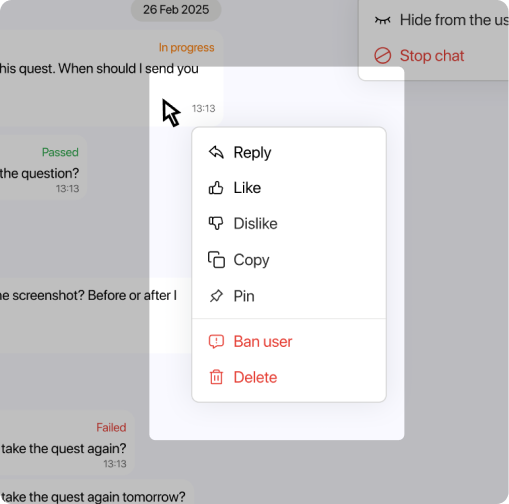Screen dimensions: 509x504
Task: Click the Reply arrow icon
Action: pos(216,152)
